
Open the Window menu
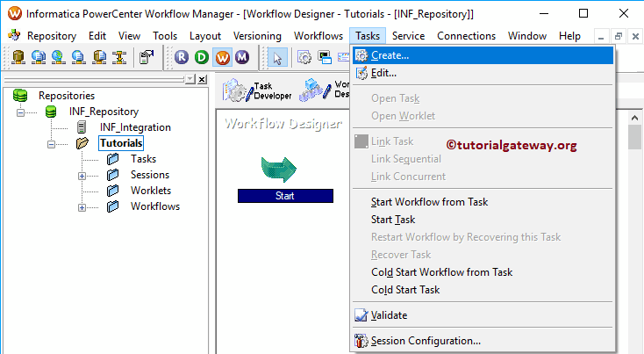[527, 36]
